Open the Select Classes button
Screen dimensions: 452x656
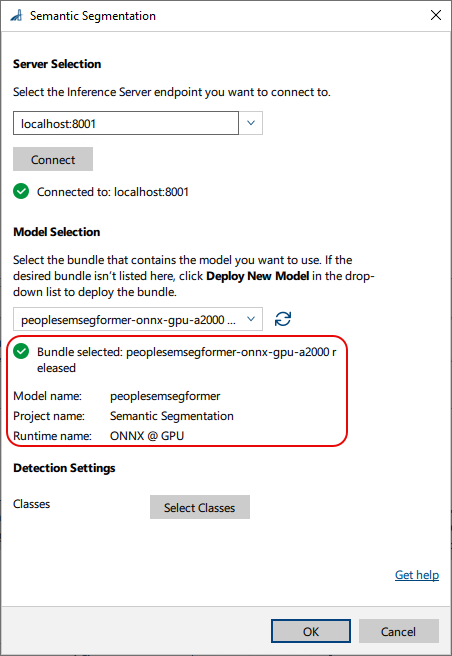point(200,507)
